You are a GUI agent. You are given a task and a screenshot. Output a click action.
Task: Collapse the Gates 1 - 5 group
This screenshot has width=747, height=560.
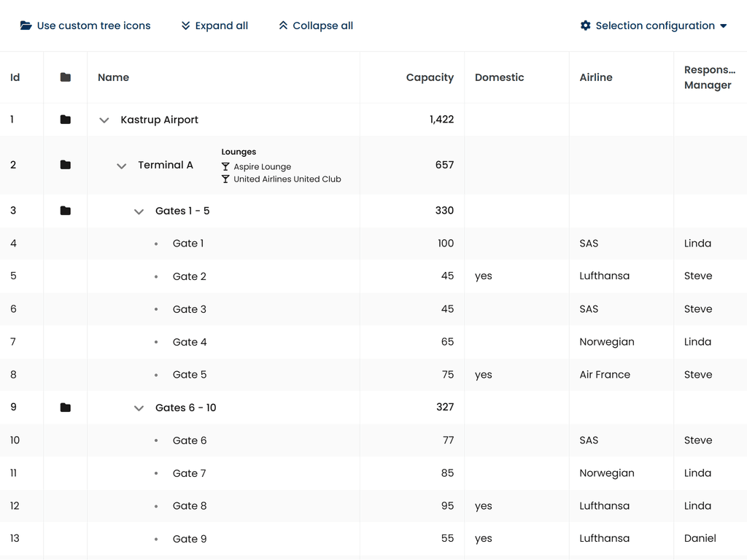[x=139, y=211]
